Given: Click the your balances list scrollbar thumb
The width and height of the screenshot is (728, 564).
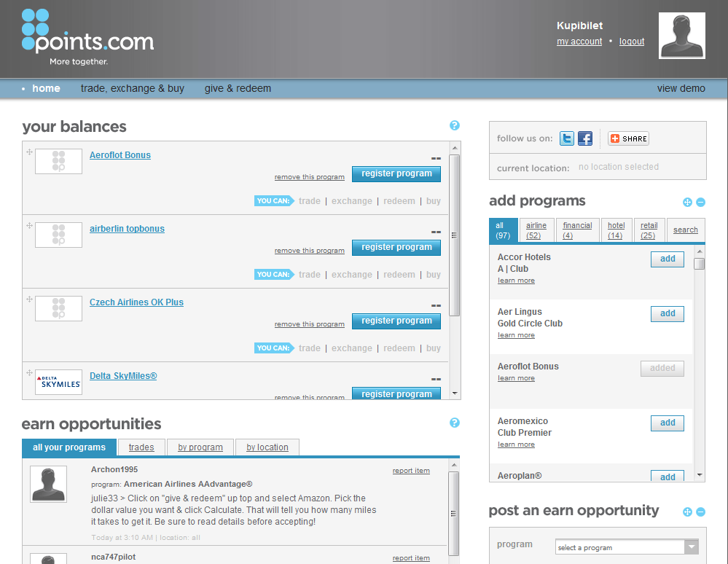Looking at the screenshot, I should point(455,233).
